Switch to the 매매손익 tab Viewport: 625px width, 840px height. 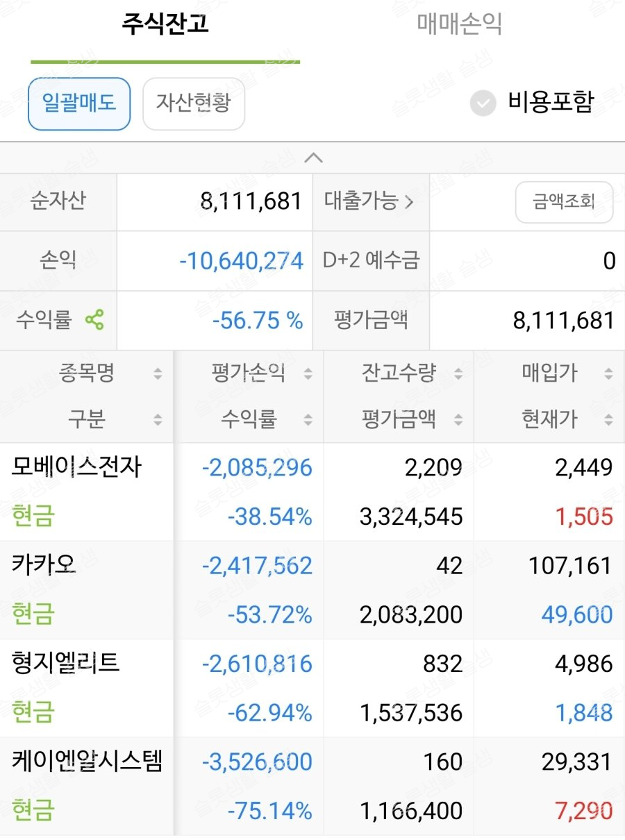click(x=459, y=24)
